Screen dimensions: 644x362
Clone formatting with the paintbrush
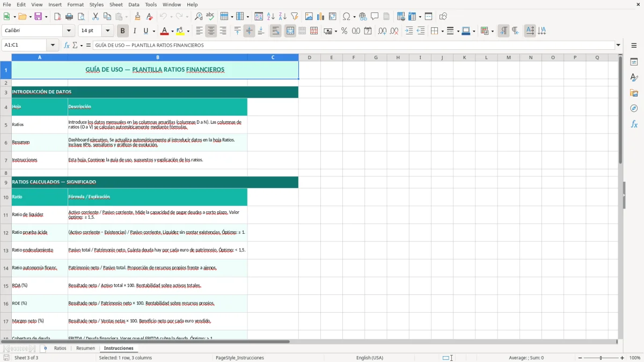click(x=138, y=17)
